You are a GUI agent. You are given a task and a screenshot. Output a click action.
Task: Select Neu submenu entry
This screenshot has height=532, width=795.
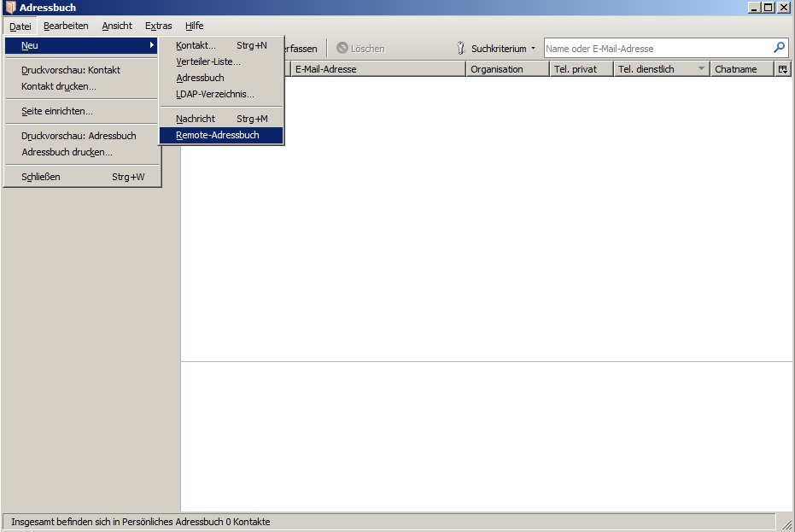click(81, 45)
